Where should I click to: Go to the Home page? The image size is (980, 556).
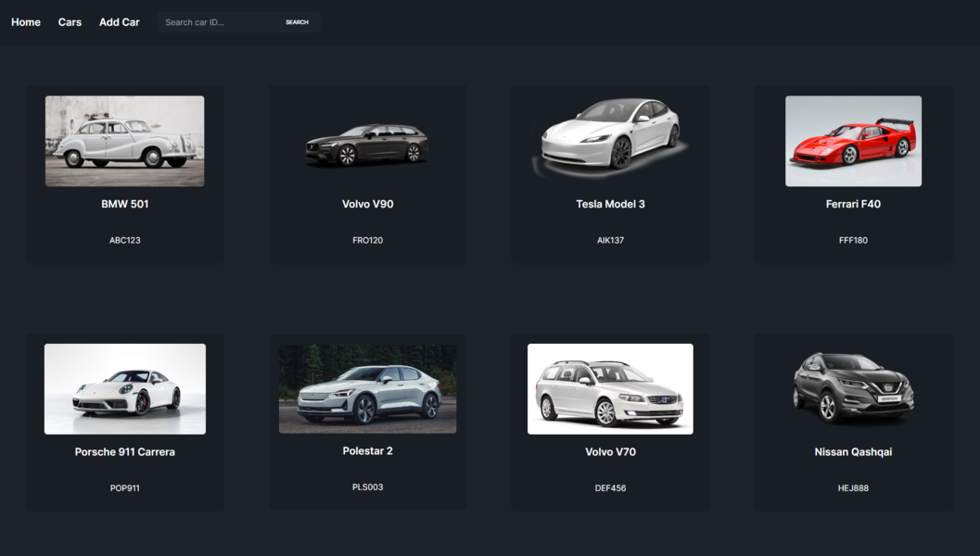pyautogui.click(x=26, y=22)
